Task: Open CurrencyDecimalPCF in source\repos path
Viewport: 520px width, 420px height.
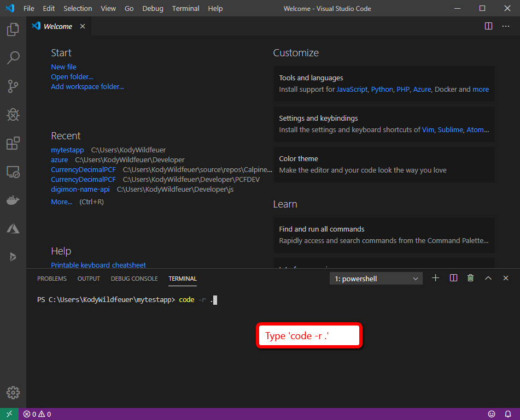Action: pos(83,170)
